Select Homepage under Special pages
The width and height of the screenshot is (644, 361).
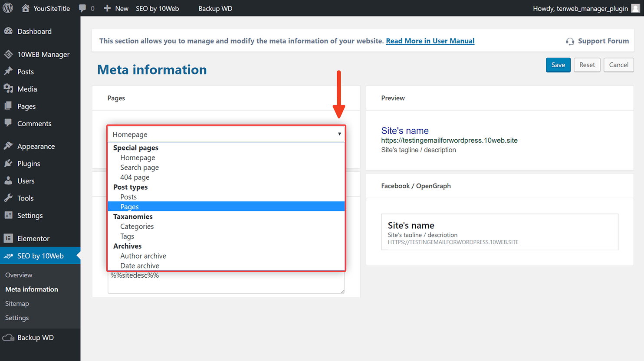[x=226, y=158]
